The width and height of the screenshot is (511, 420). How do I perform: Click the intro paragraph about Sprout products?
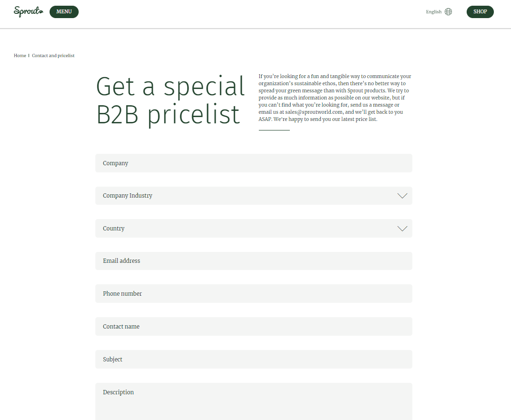click(335, 90)
